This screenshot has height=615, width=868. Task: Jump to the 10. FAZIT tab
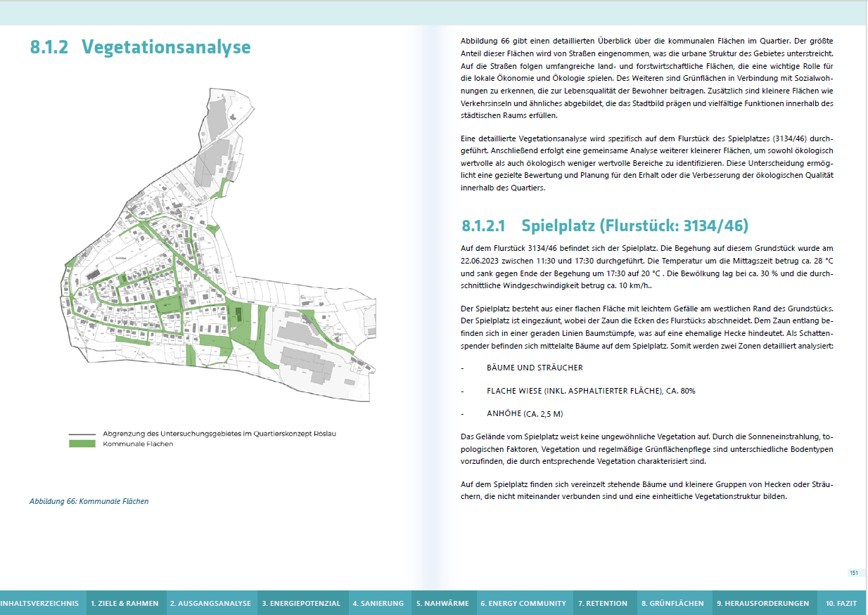tap(841, 603)
